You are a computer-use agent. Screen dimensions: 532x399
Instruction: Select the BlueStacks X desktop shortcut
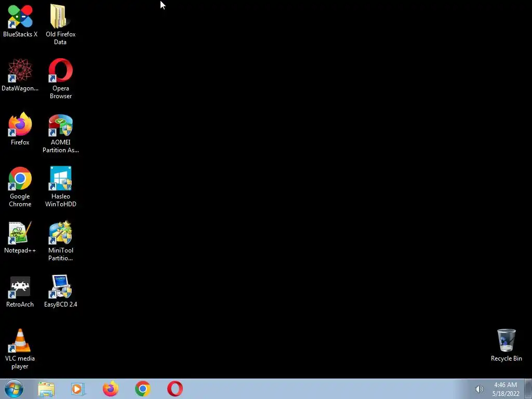tap(20, 21)
